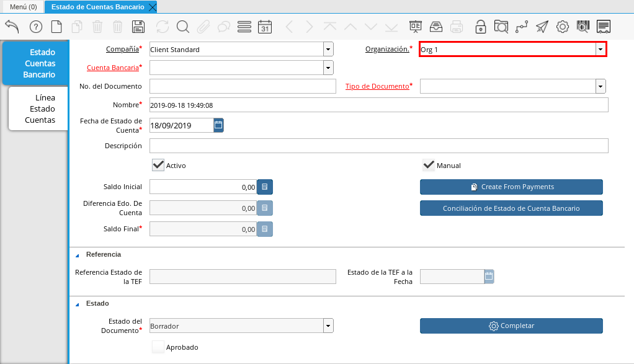The width and height of the screenshot is (634, 364).
Task: Close the Estado de Cuentas Bancario tab
Action: pyautogui.click(x=152, y=7)
